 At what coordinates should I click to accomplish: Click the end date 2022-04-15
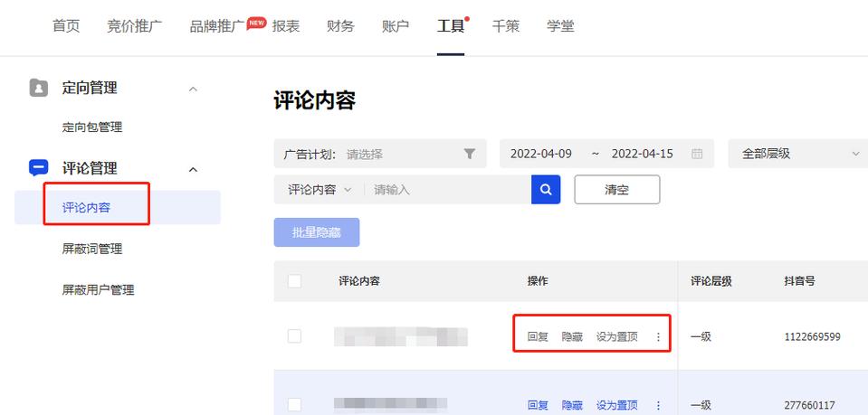click(642, 154)
